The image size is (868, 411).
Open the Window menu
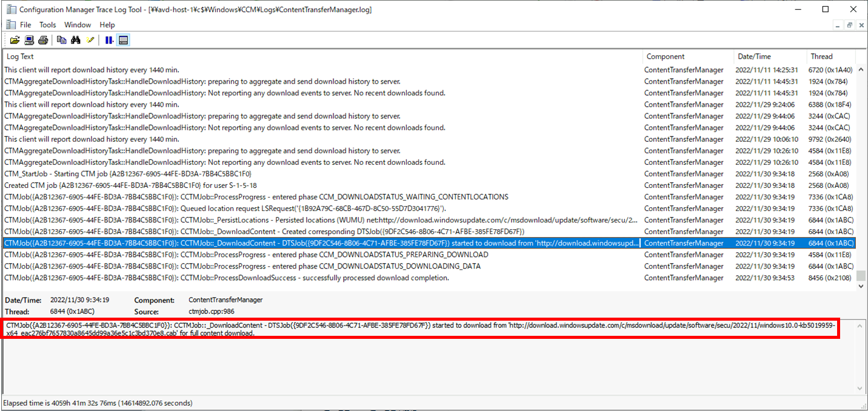(78, 25)
